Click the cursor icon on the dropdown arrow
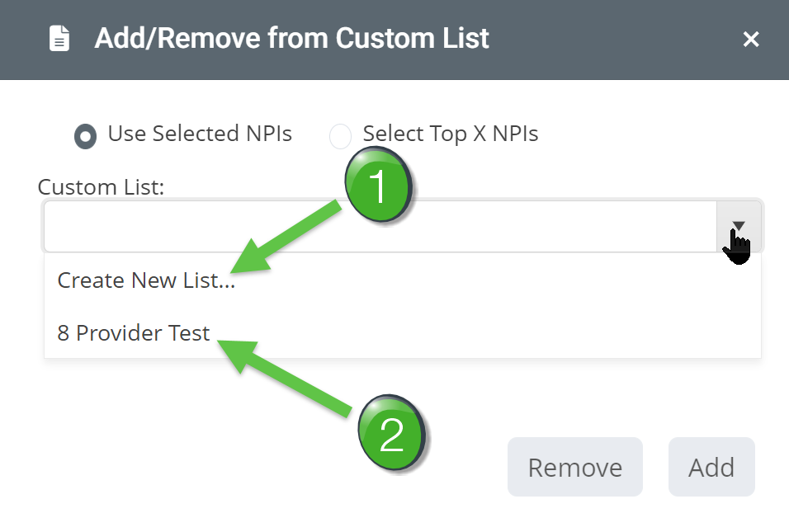Screen dimensions: 789x532 pos(737,245)
